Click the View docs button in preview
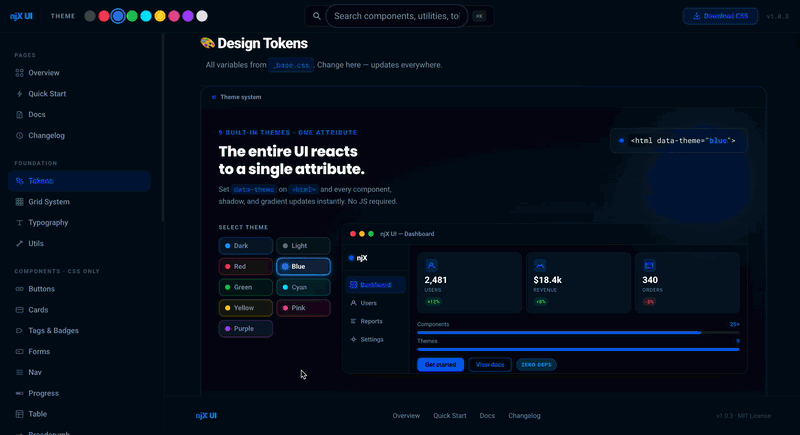The height and width of the screenshot is (435, 800). [490, 365]
